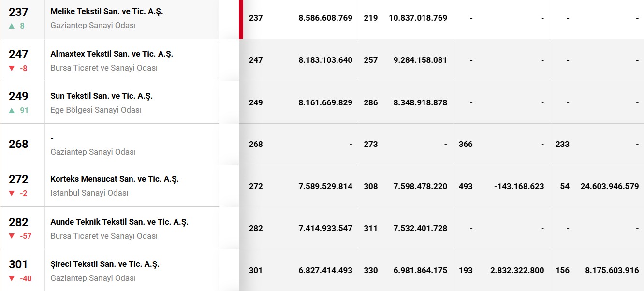Click the 8.586.608.769 value cell
This screenshot has height=291, width=644.
click(x=325, y=18)
